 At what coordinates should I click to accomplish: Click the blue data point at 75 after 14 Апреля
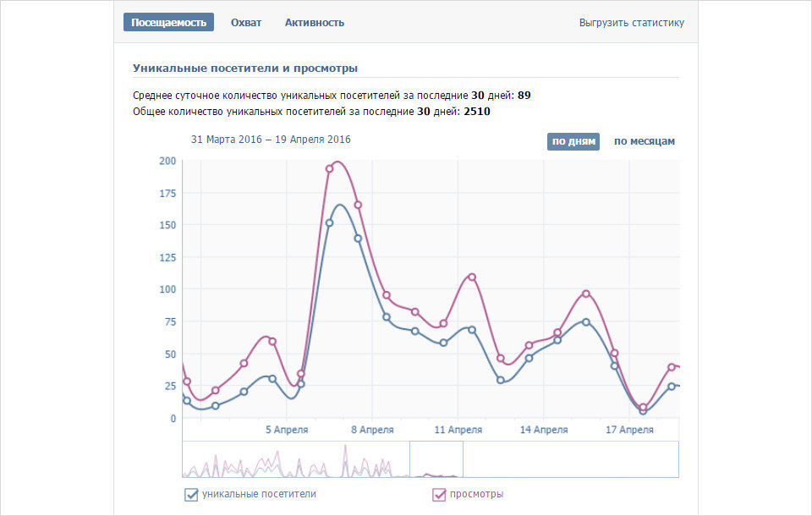click(x=585, y=321)
